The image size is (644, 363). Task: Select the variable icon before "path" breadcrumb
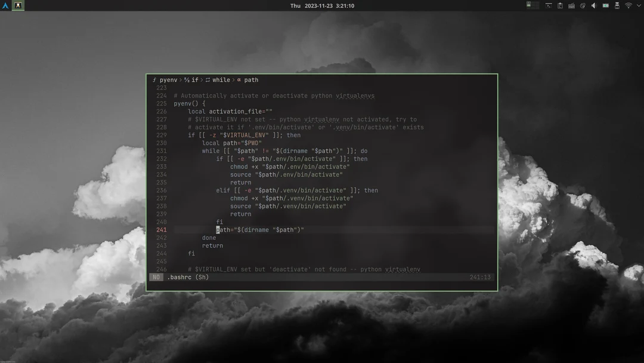(239, 79)
